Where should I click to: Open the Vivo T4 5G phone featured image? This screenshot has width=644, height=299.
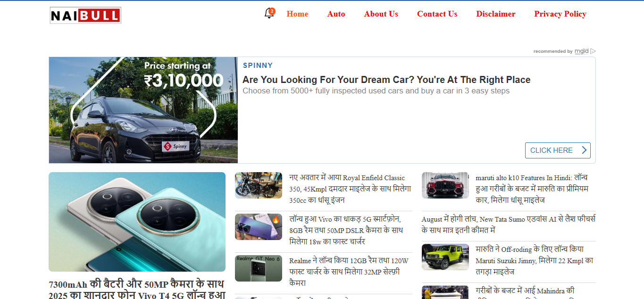tap(137, 222)
